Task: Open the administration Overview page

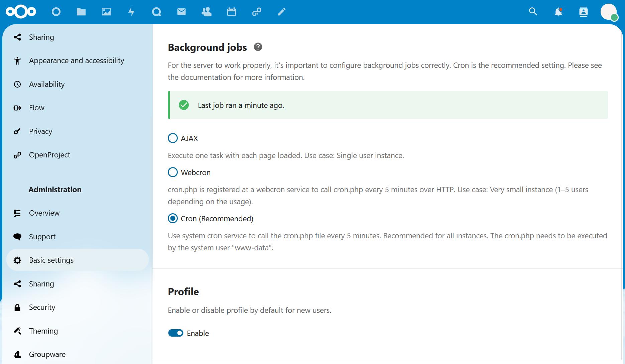Action: [44, 213]
